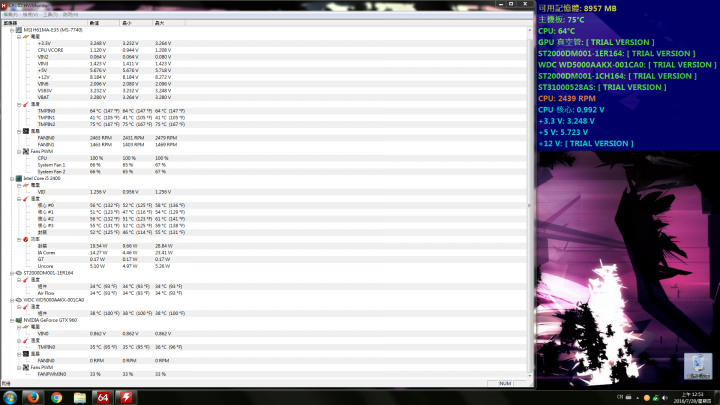This screenshot has height=405, width=720.
Task: Click the Value (數值) column header
Action: [104, 22]
